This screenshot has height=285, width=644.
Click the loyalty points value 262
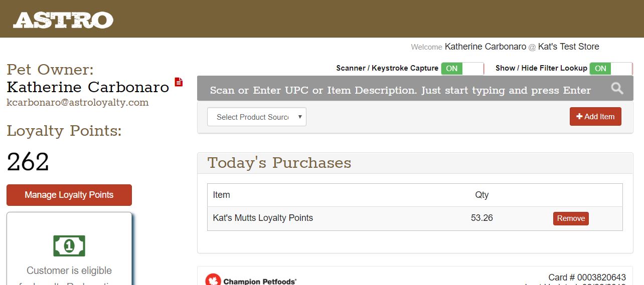coord(28,162)
